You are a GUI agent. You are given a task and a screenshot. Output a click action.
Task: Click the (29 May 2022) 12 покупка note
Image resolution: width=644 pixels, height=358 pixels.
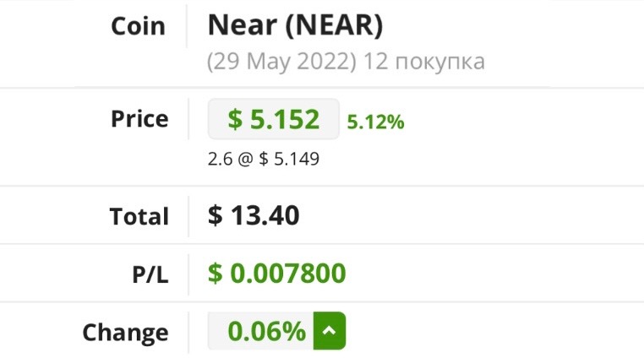[346, 62]
